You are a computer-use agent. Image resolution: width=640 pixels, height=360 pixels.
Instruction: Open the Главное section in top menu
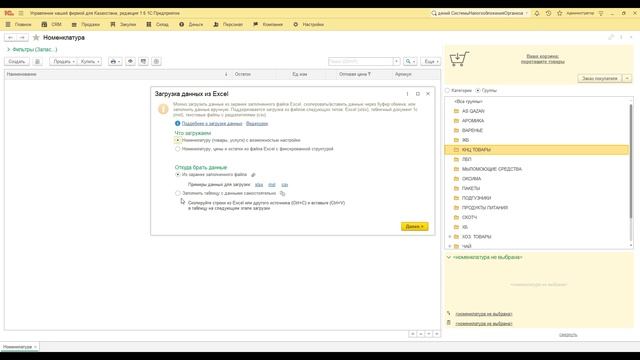click(18, 24)
